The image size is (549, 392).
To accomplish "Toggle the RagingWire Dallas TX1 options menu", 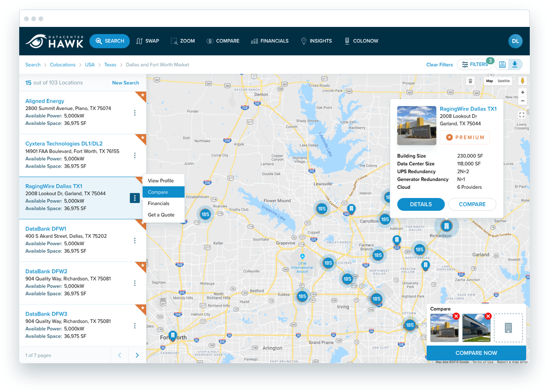I will click(x=135, y=198).
